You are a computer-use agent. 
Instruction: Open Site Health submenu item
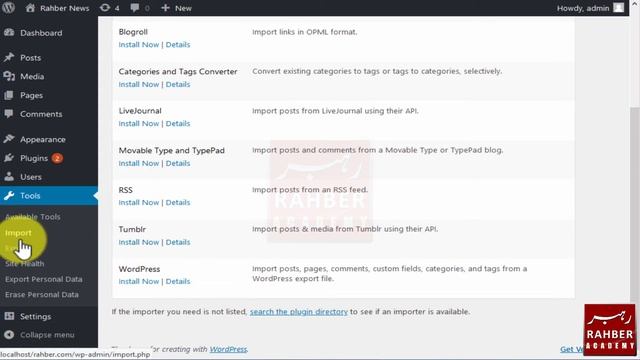point(24,264)
